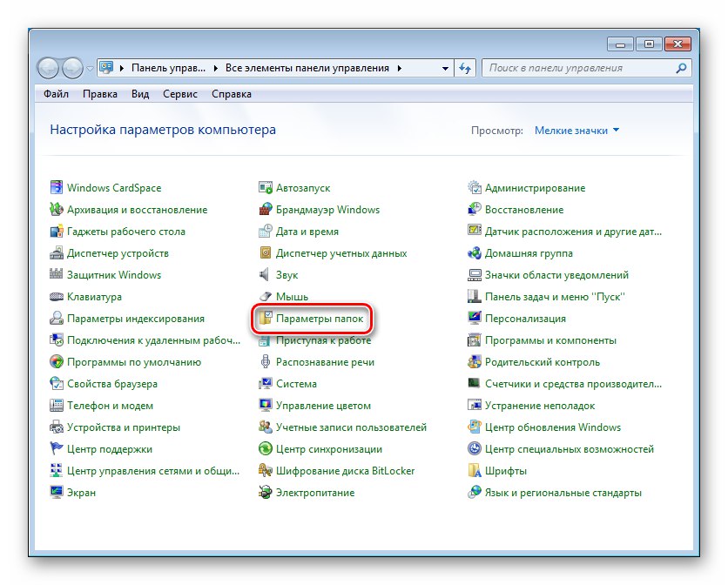
Task: Expand arrow after Все элементы панели управления
Action: pyautogui.click(x=400, y=68)
